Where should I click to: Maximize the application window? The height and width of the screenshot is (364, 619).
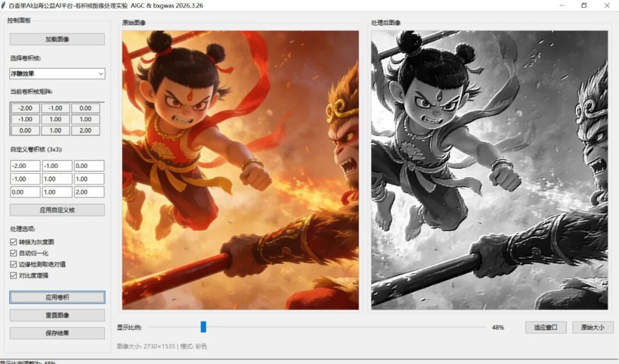(x=584, y=6)
